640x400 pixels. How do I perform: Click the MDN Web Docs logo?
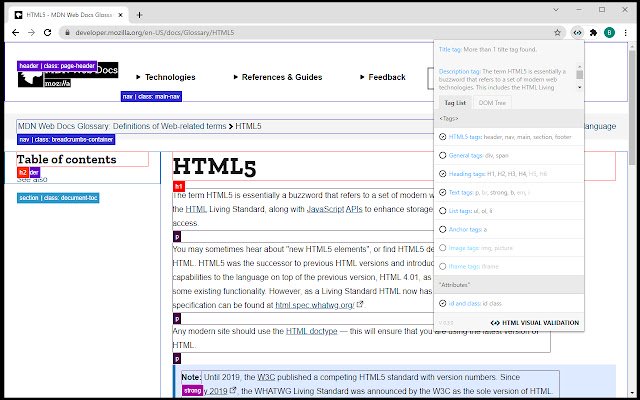(68, 75)
